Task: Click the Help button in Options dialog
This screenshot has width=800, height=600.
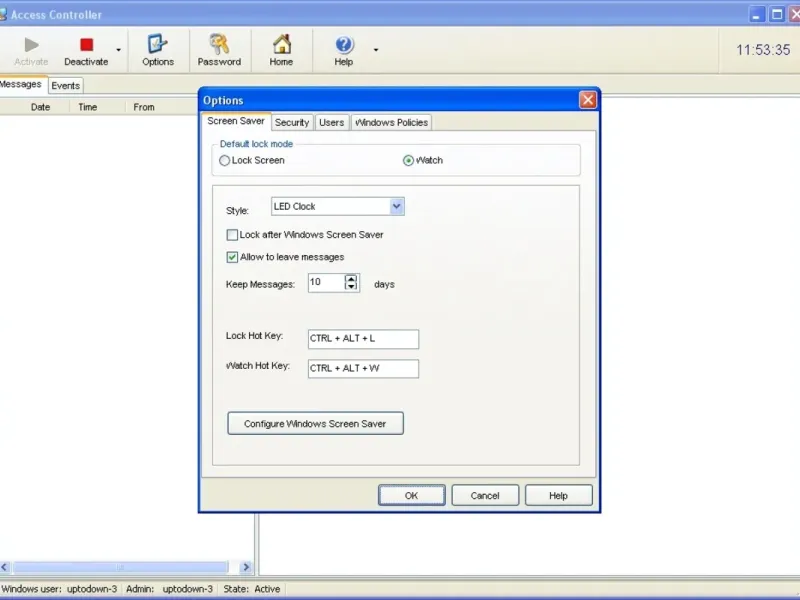Action: pyautogui.click(x=559, y=495)
